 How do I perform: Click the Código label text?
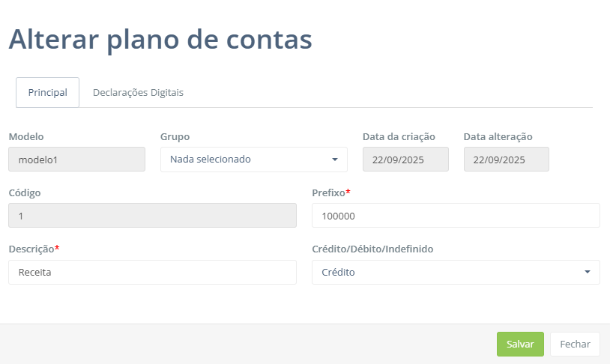point(25,193)
